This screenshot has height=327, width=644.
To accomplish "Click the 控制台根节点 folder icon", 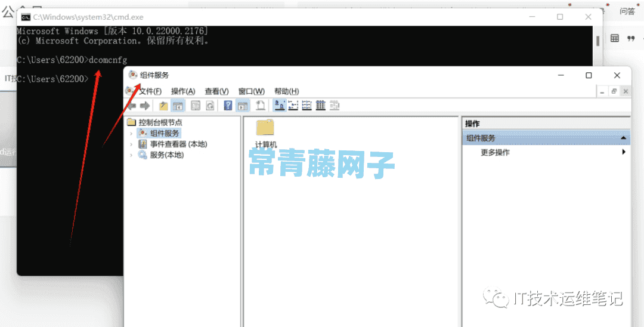I will point(131,122).
